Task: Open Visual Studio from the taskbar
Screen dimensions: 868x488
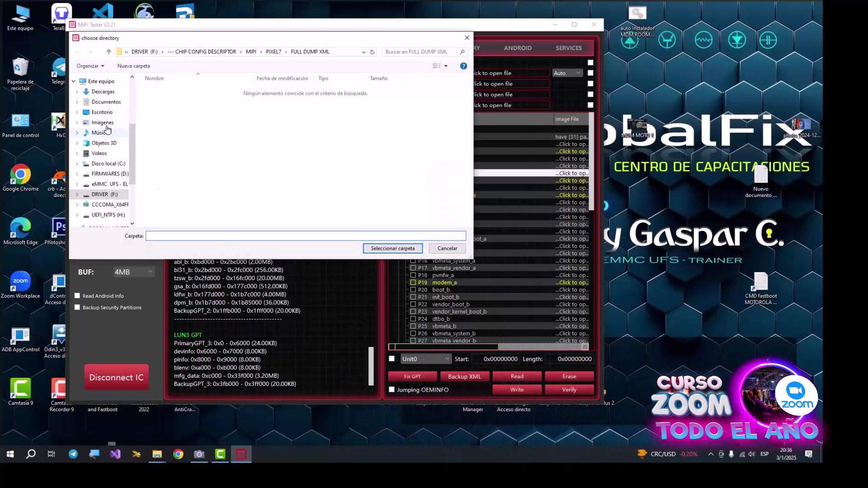Action: pos(115,454)
